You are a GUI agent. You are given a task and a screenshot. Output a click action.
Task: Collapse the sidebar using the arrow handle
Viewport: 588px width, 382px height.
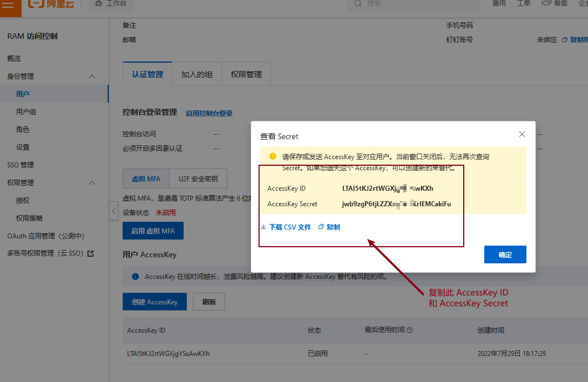pos(113,211)
